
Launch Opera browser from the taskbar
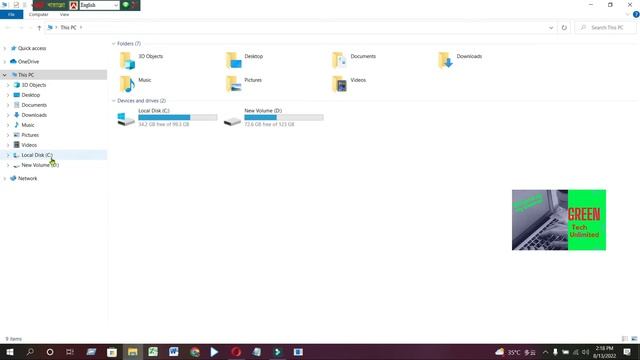pos(236,352)
